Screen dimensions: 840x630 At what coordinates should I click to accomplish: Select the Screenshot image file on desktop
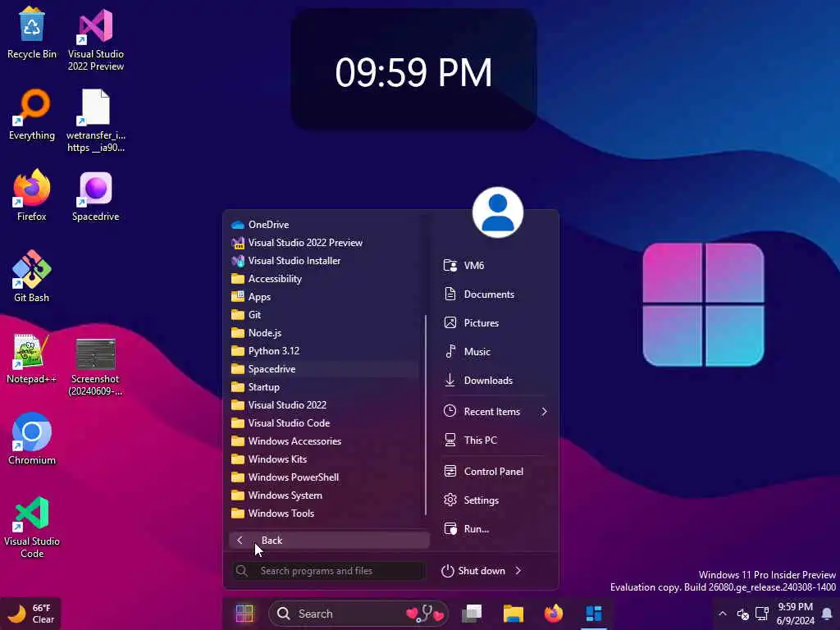[96, 367]
